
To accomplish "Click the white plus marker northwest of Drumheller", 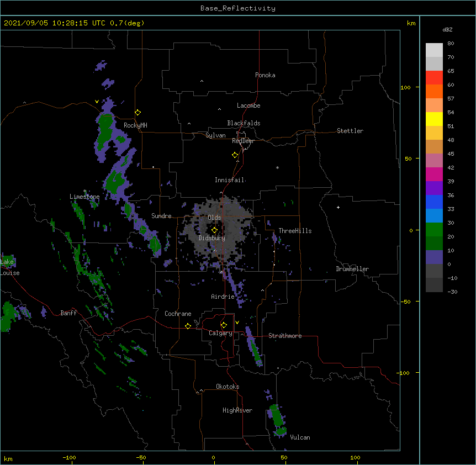I will coord(338,207).
